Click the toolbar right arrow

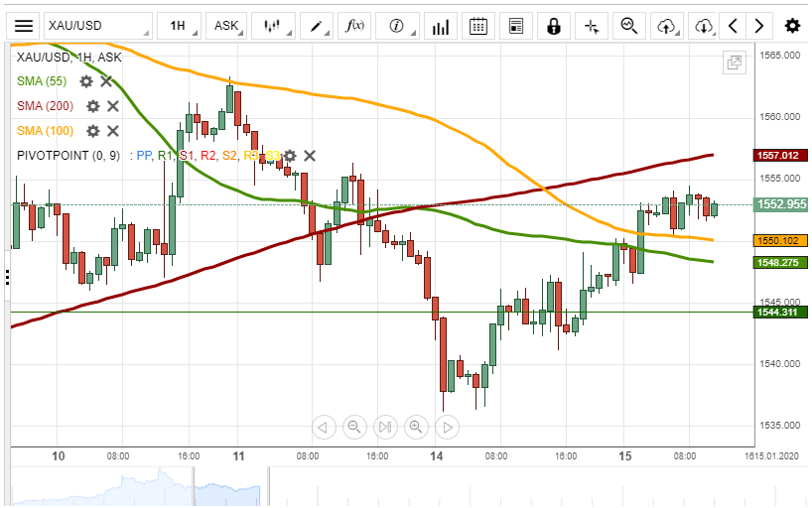(759, 26)
